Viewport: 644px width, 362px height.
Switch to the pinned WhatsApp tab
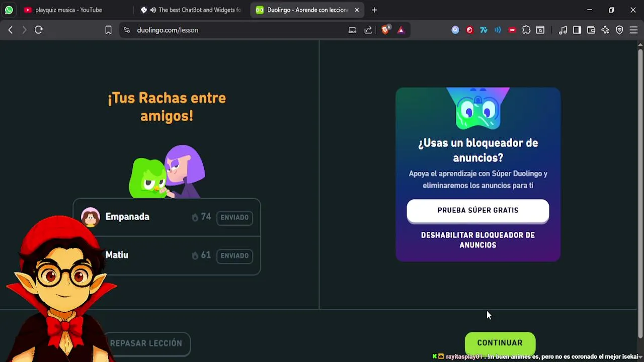[9, 10]
